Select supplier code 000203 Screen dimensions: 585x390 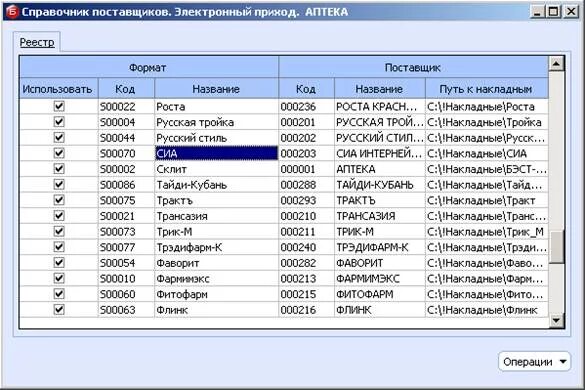coord(306,154)
